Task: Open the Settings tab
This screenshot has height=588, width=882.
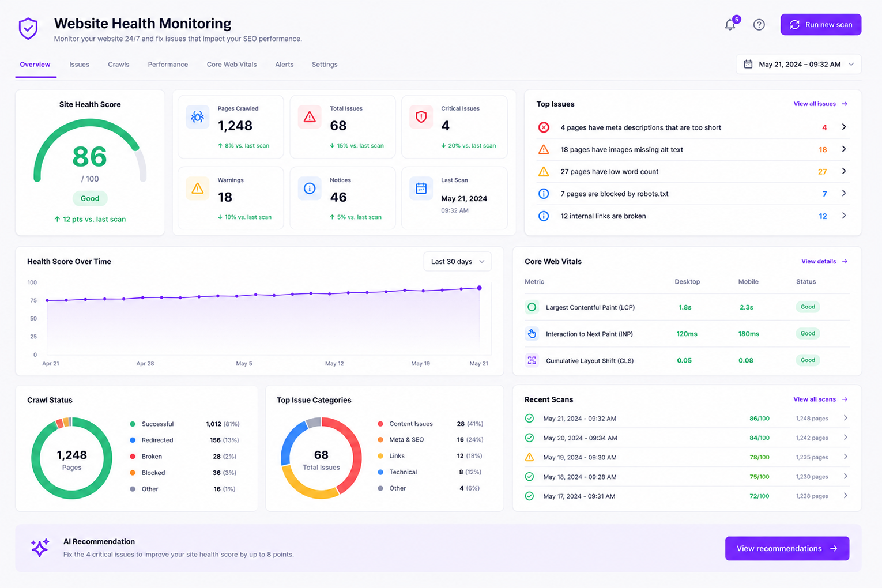Action: pos(325,65)
